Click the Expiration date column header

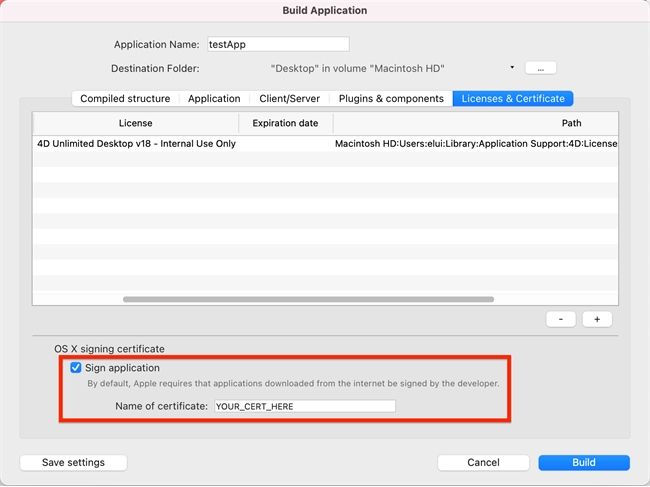pos(286,123)
